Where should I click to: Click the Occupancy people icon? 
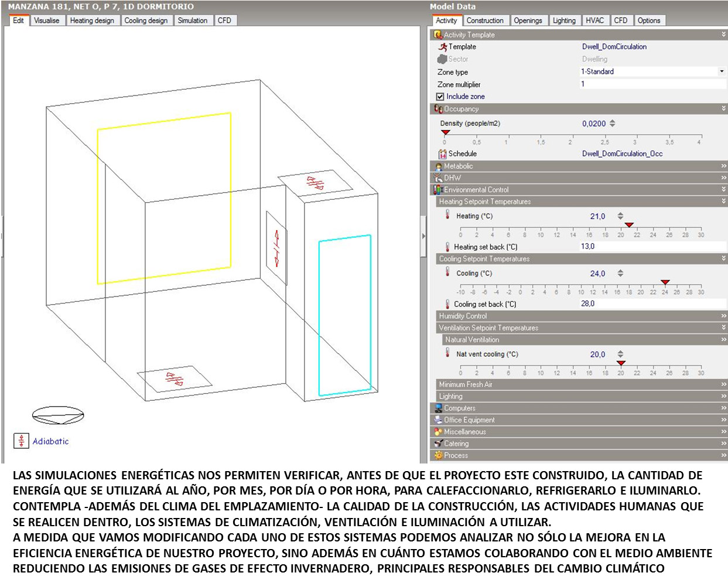[x=438, y=109]
